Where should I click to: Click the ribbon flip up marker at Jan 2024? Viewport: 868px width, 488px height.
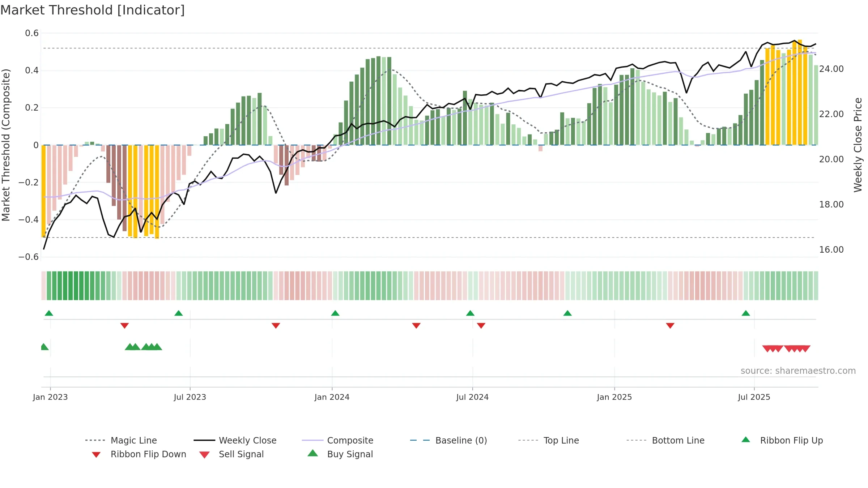pyautogui.click(x=335, y=313)
